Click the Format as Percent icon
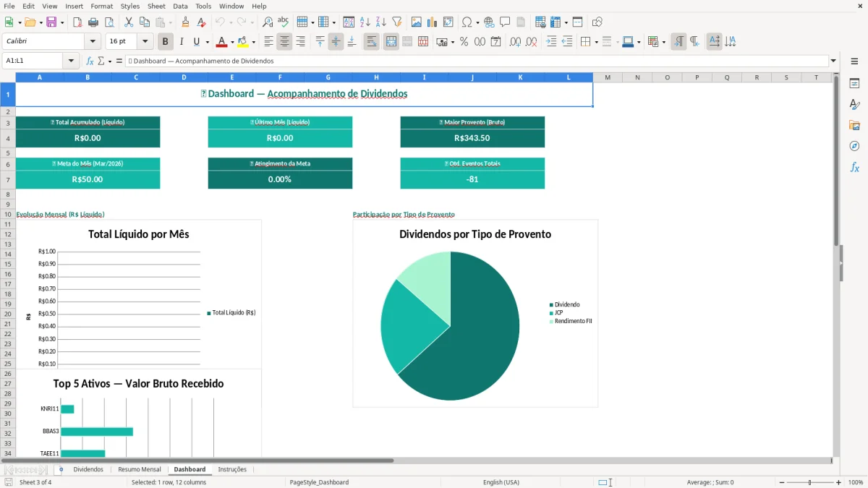The image size is (868, 488). coord(464,42)
